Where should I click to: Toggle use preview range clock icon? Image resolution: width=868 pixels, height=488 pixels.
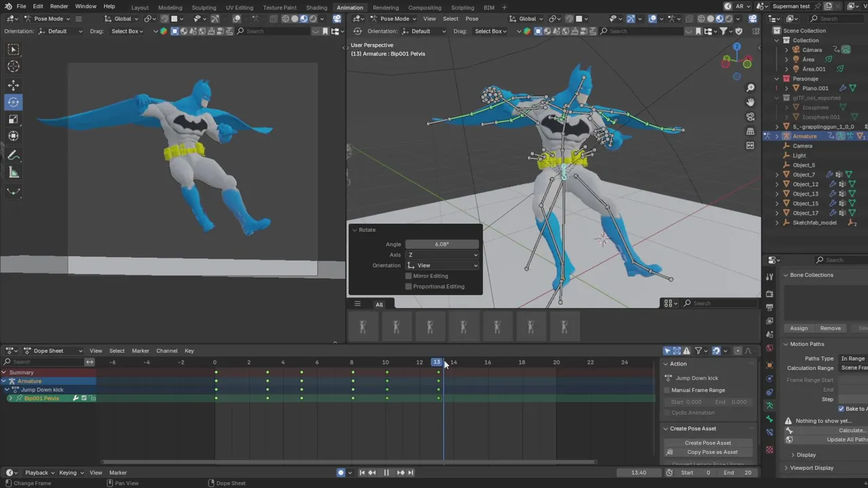pyautogui.click(x=669, y=472)
